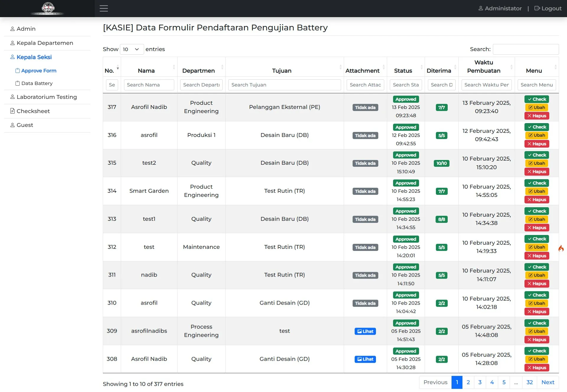The image size is (567, 392).
Task: Click the Next pagination button
Action: click(x=548, y=383)
